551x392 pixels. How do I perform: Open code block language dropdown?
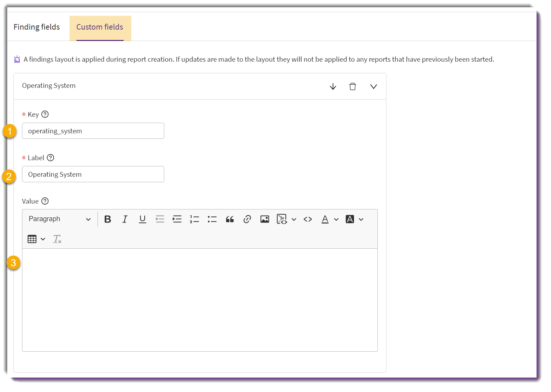pyautogui.click(x=294, y=219)
